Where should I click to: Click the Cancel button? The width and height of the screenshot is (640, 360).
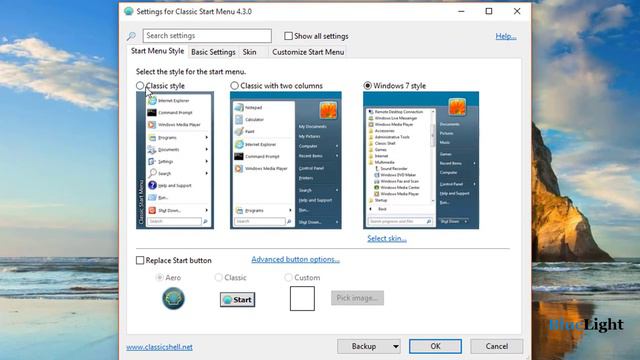pyautogui.click(x=497, y=346)
